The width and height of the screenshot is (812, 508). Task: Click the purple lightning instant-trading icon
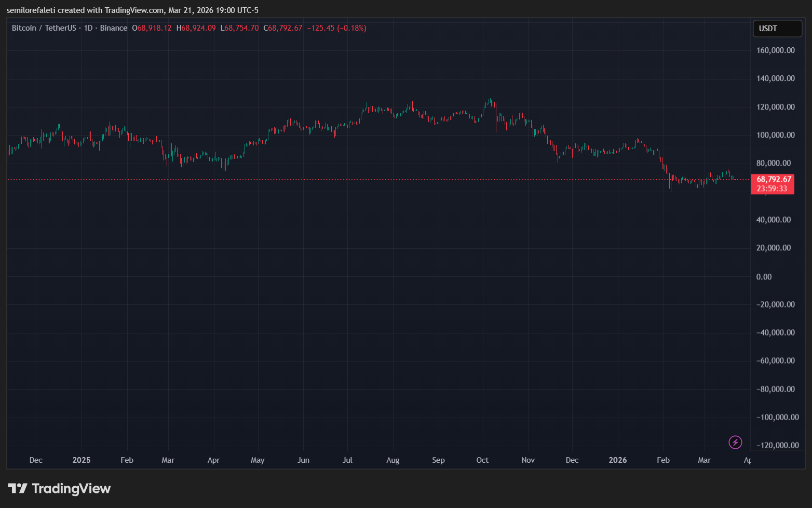[x=735, y=443]
